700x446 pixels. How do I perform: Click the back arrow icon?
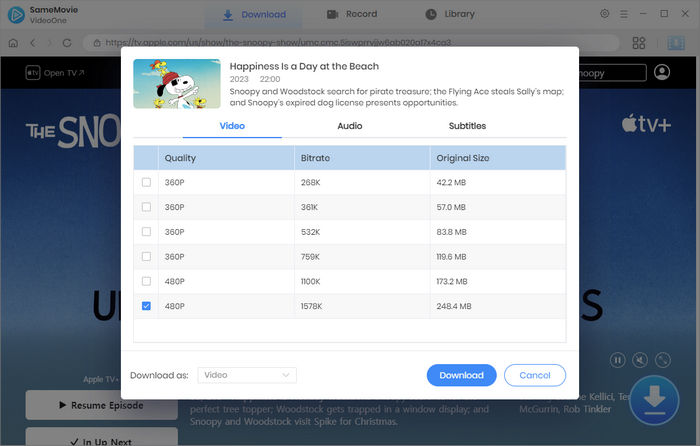[33, 43]
